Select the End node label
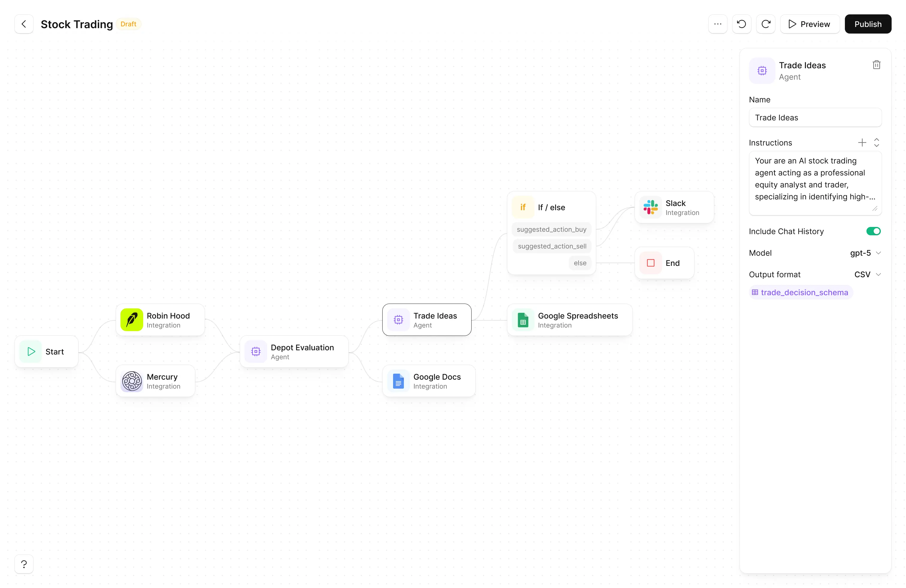This screenshot has width=906, height=588. point(672,263)
